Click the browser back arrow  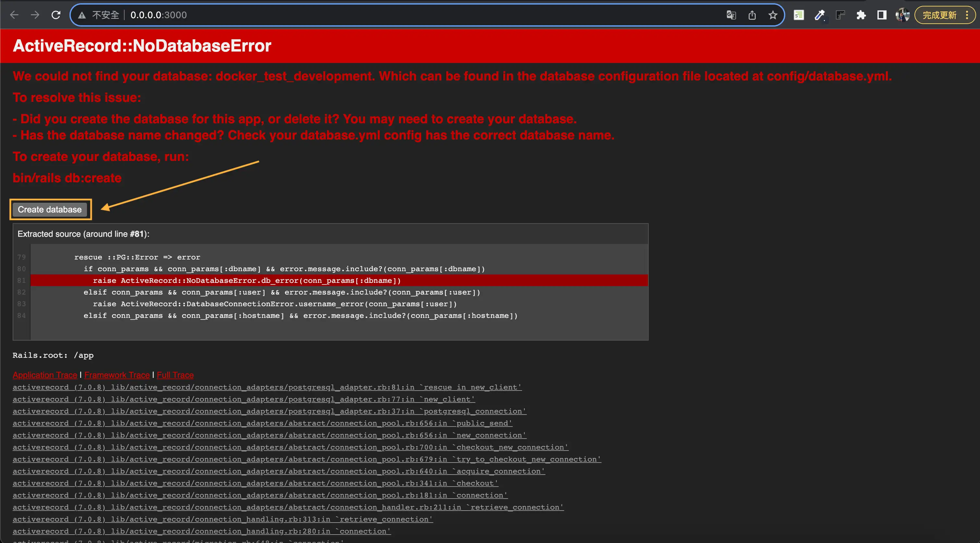pyautogui.click(x=15, y=15)
